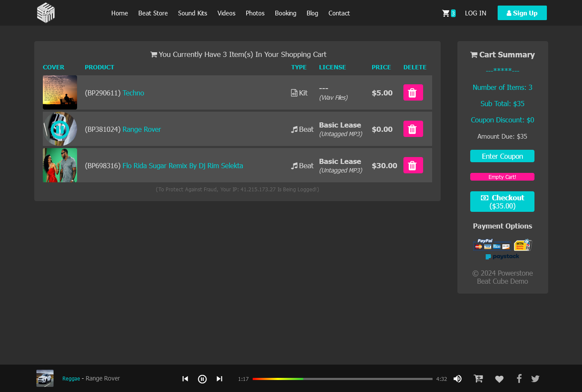Image resolution: width=582 pixels, height=392 pixels.
Task: Delete Flo Rida Sugar Remix item
Action: (413, 166)
